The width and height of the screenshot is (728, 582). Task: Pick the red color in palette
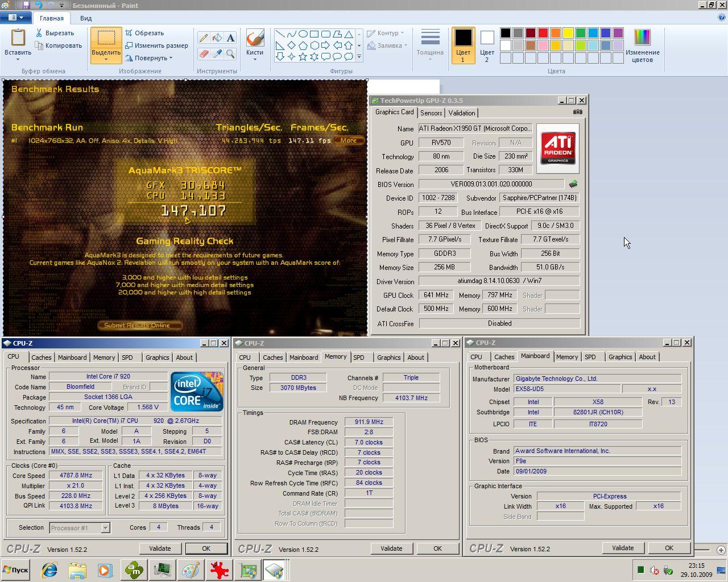(x=543, y=33)
